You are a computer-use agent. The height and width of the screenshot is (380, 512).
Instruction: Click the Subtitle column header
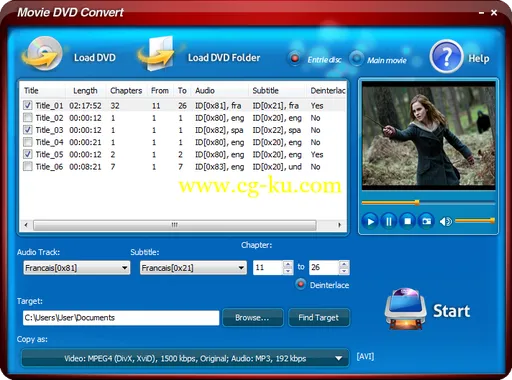click(265, 91)
